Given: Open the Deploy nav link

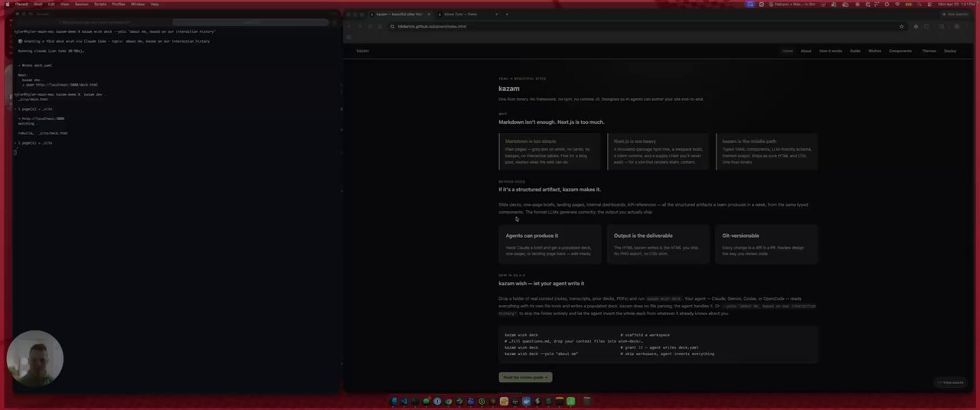Looking at the screenshot, I should coord(950,50).
